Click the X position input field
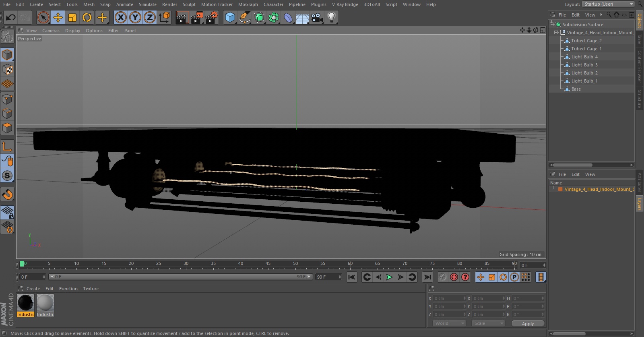Screen dimensions: 644x337 pos(450,298)
